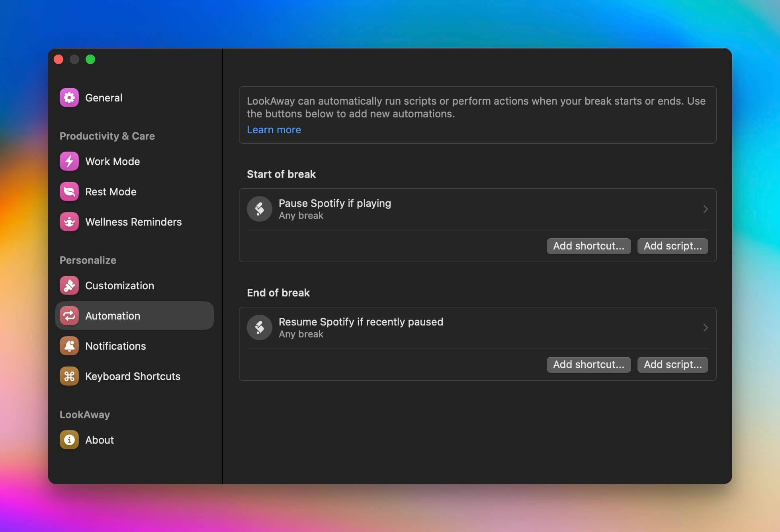Open the Pause Spotify automation details chevron
This screenshot has width=780, height=532.
point(706,209)
